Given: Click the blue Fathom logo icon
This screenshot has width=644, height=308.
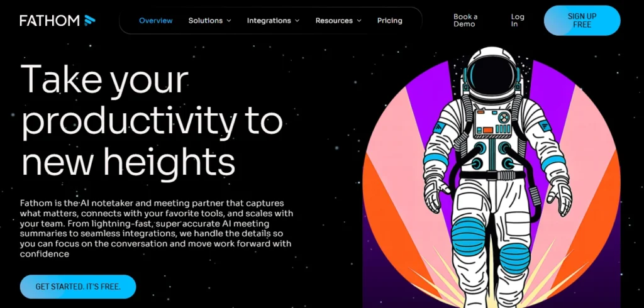Looking at the screenshot, I should [x=90, y=21].
